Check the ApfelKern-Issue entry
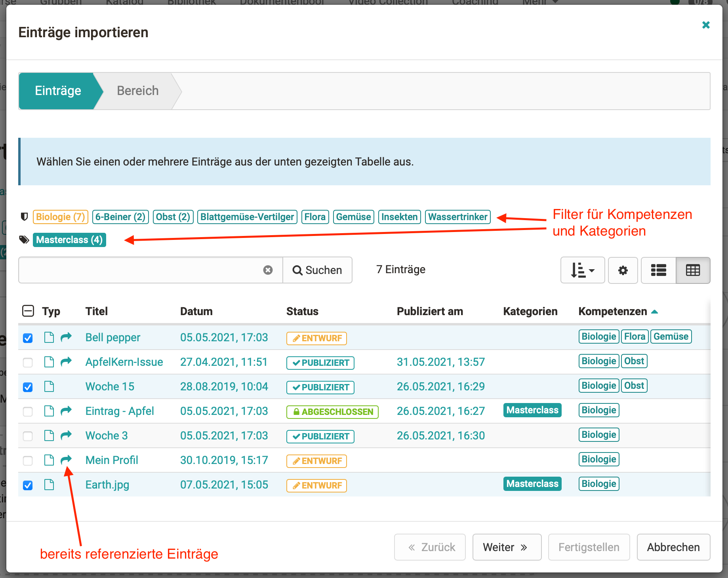 pyautogui.click(x=28, y=363)
